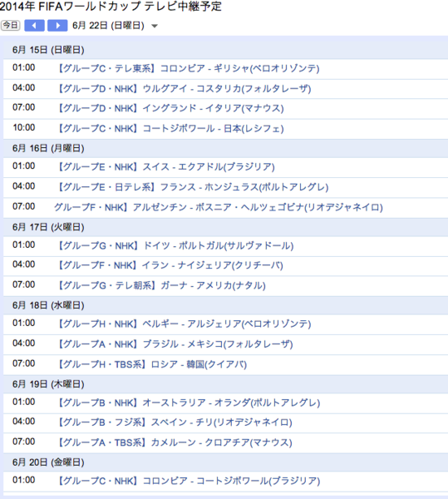
Task: Click 04:00 time of スペイン - チリ row
Action: click(24, 422)
